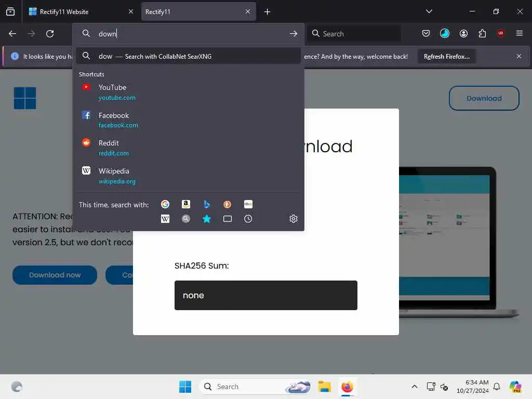The height and width of the screenshot is (399, 532).
Task: Search this time with Amazon
Action: pos(185,204)
